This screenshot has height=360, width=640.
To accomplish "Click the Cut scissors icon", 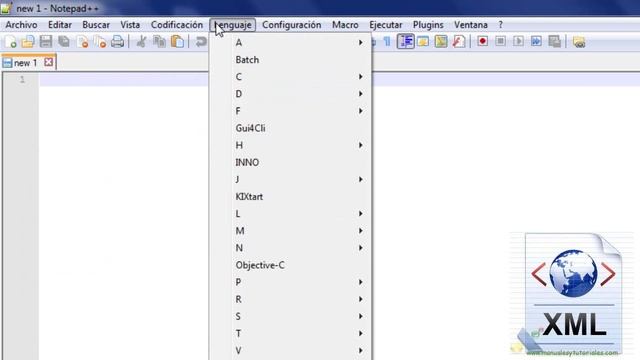I will [x=141, y=42].
